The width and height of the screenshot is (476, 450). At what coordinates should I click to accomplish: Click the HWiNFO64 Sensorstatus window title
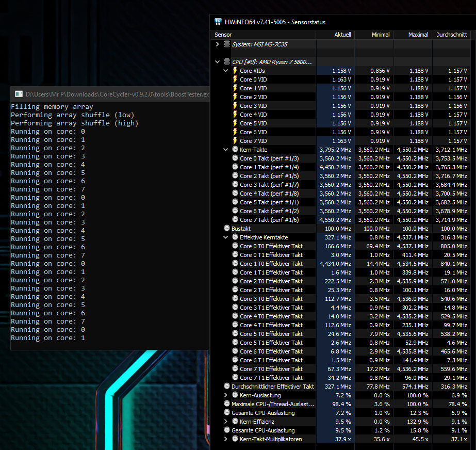[x=275, y=22]
